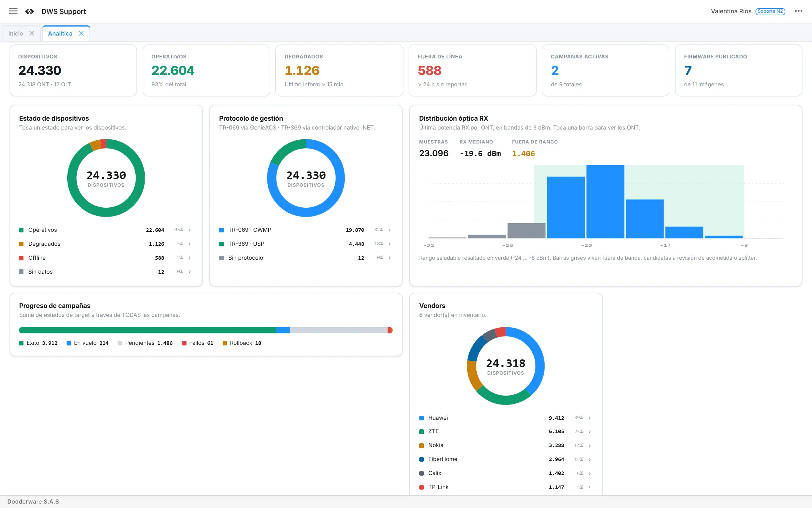This screenshot has width=812, height=508.
Task: Open the Campañas activas card
Action: click(x=605, y=70)
